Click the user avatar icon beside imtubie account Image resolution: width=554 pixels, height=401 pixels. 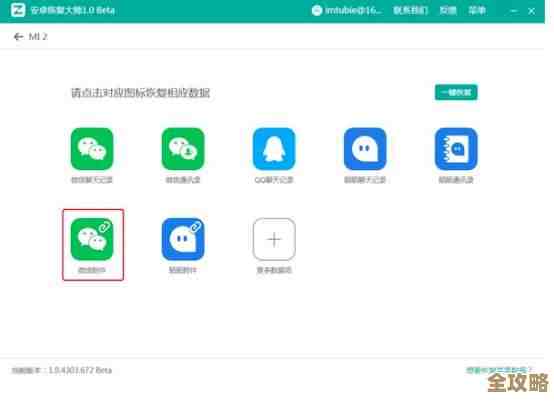point(317,11)
